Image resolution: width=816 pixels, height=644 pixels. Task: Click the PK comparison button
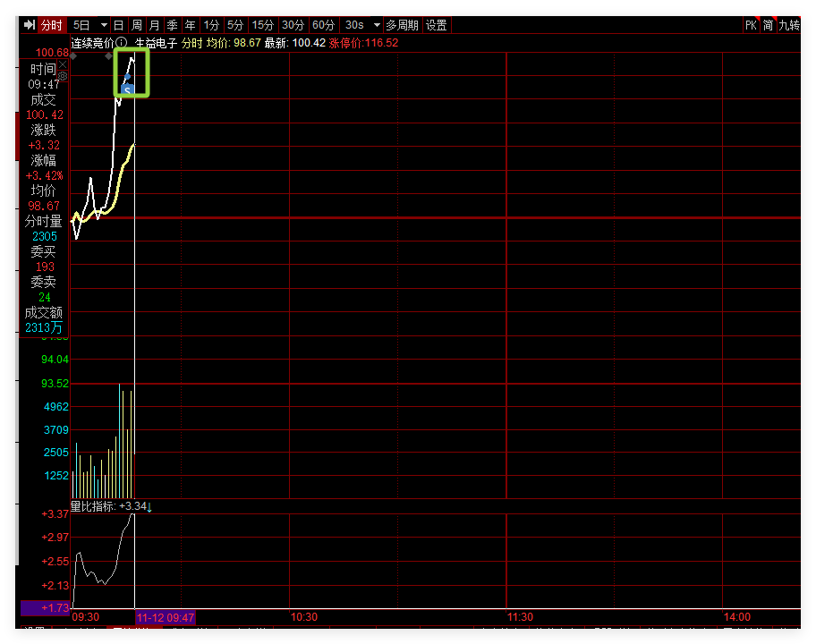[x=751, y=25]
